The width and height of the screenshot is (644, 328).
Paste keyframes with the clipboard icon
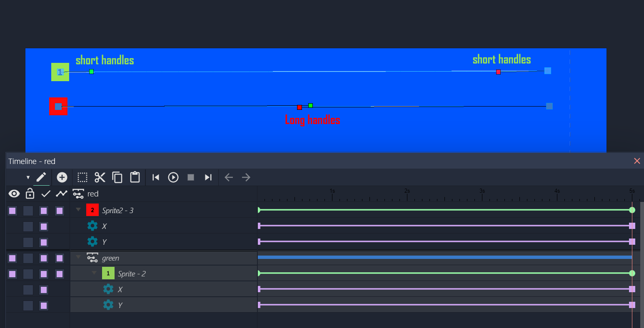(x=135, y=177)
